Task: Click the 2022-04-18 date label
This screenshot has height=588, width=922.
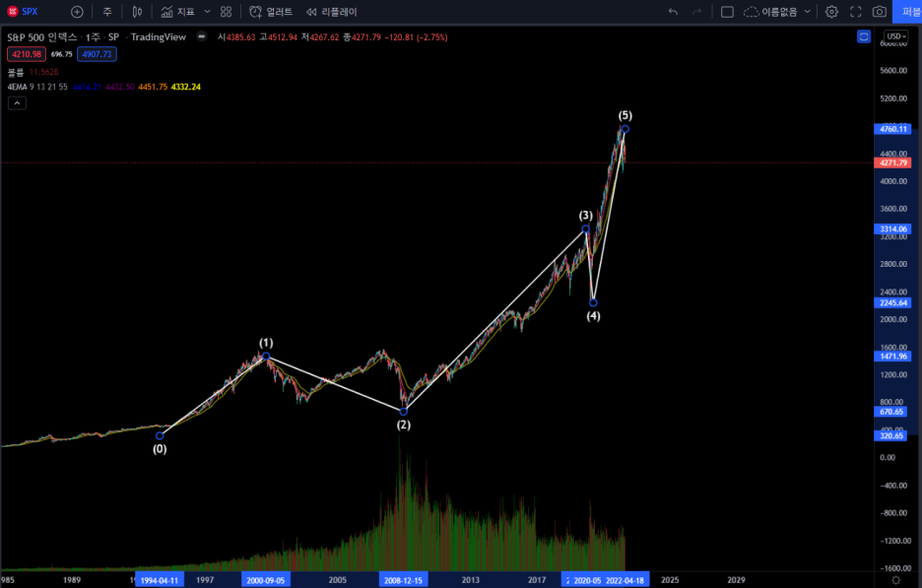Action: [626, 580]
